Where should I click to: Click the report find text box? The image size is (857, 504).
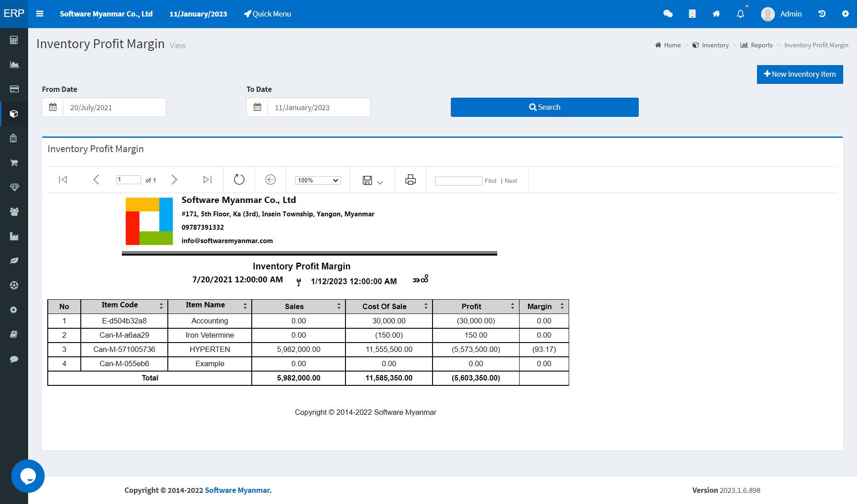(x=458, y=181)
